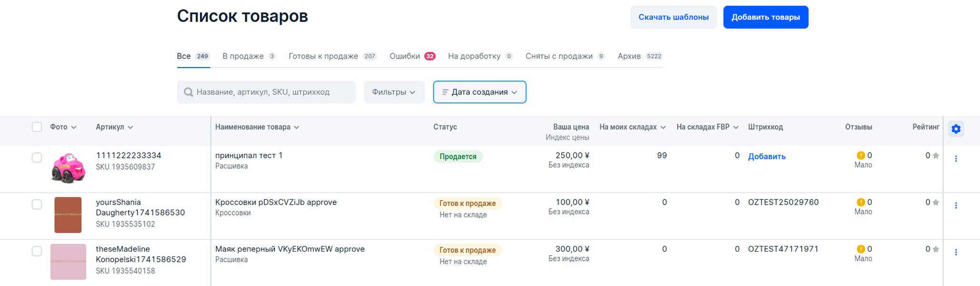The height and width of the screenshot is (286, 980).
Task: Click rating star in Маяк реперный row
Action: click(x=936, y=249)
